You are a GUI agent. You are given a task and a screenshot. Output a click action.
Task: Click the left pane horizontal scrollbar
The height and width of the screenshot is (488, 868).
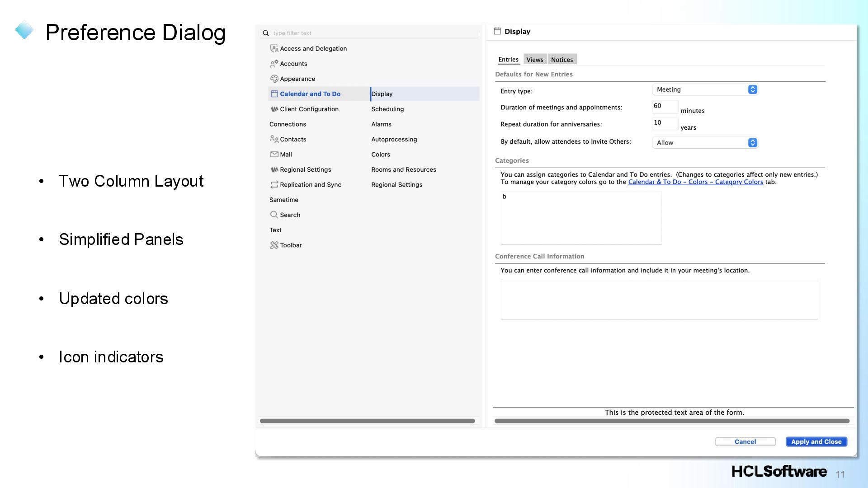pos(367,421)
